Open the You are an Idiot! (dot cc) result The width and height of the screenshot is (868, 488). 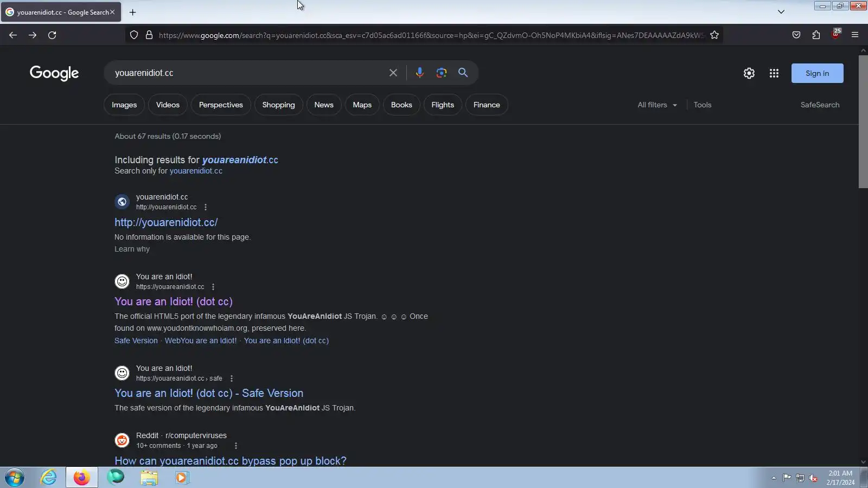pyautogui.click(x=174, y=301)
